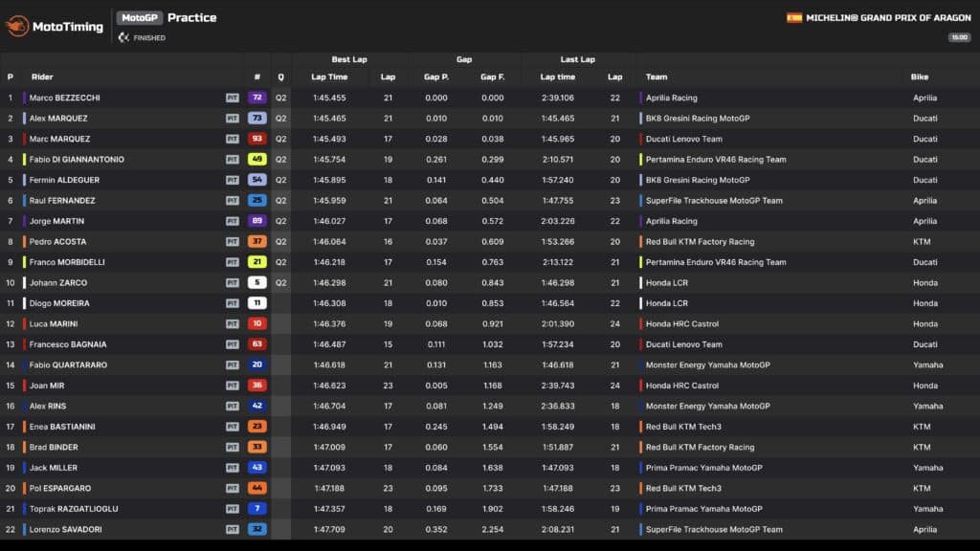The image size is (980, 551).
Task: Click the Q column header
Action: click(280, 77)
